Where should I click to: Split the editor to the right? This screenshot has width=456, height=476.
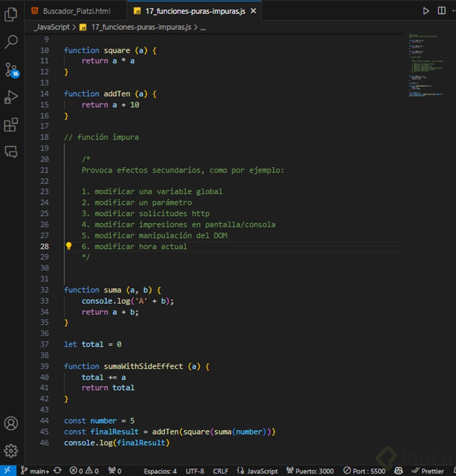441,11
